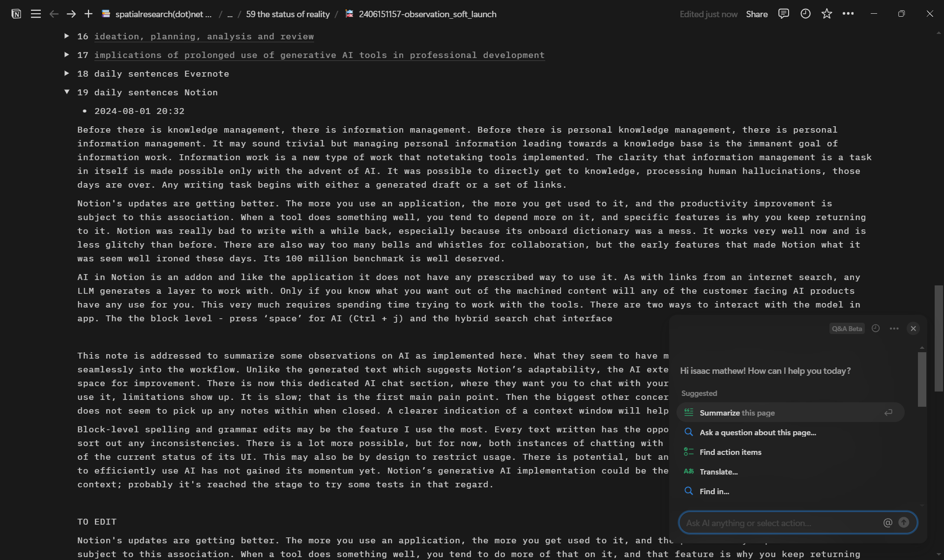The image size is (944, 560).
Task: Expand toggle 16 ideation, planning, analysis
Action: [x=67, y=36]
